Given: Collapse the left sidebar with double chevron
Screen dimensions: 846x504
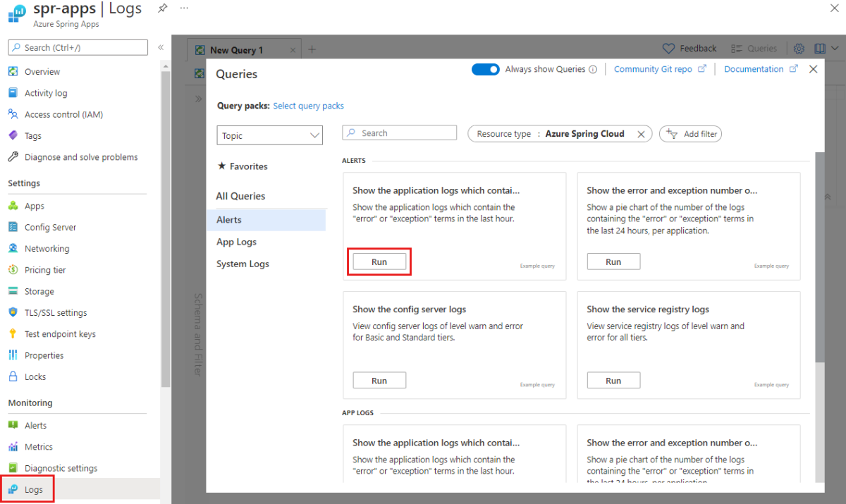Looking at the screenshot, I should click(161, 47).
